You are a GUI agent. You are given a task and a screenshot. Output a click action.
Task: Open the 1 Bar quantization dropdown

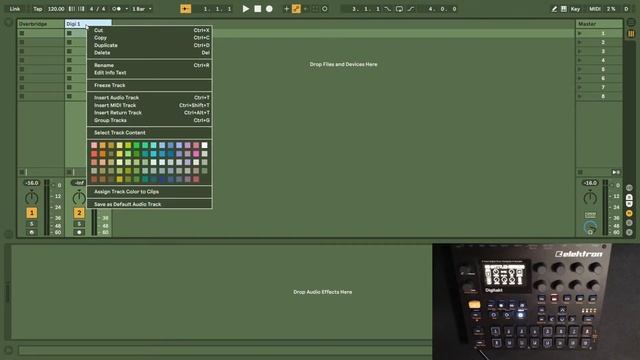point(142,9)
